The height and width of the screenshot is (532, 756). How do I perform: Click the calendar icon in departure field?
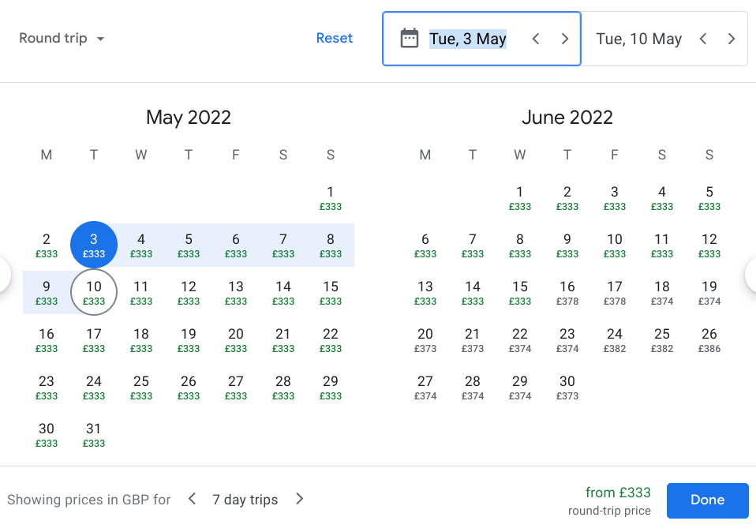[409, 39]
